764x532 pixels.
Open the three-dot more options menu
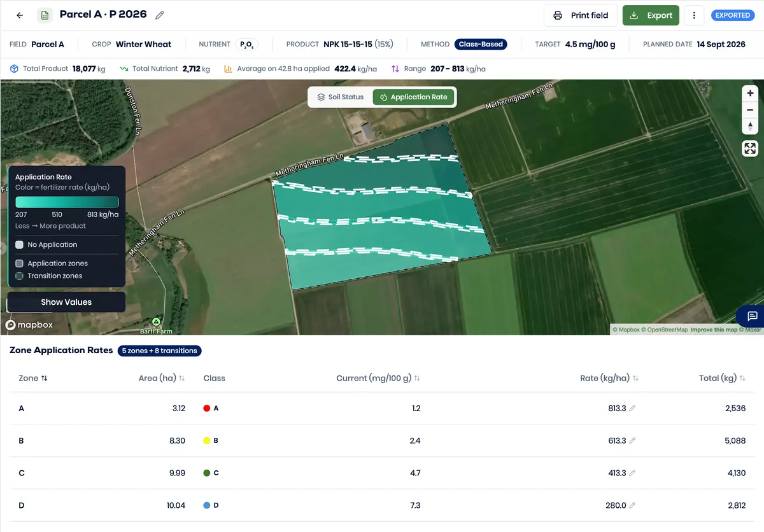694,15
